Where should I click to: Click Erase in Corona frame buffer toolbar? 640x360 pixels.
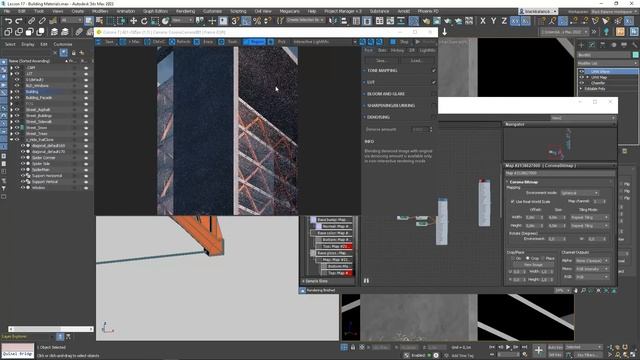[205, 42]
